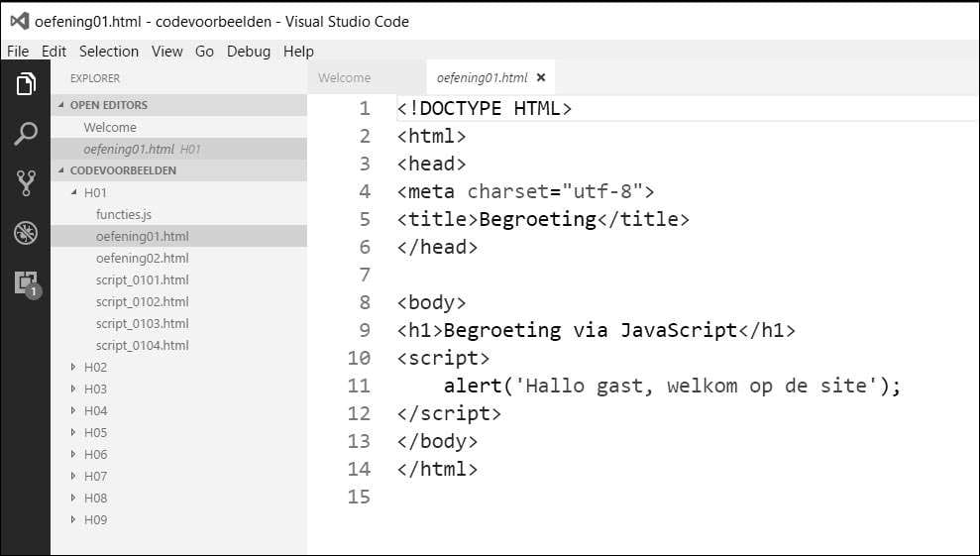Place cursor on the alert code line
Viewport: 980px width, 556px height.
click(672, 386)
